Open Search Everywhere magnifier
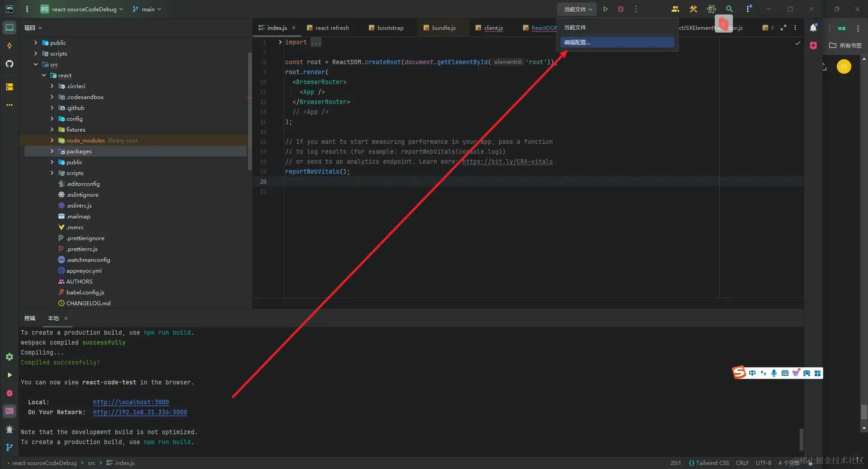The width and height of the screenshot is (868, 469). coord(729,9)
